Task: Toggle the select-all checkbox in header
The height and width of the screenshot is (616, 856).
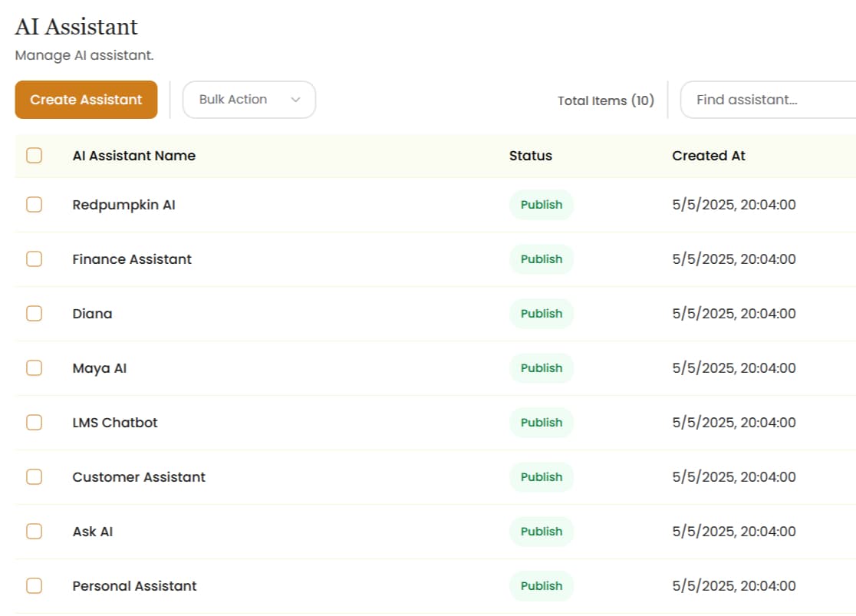Action: (34, 156)
